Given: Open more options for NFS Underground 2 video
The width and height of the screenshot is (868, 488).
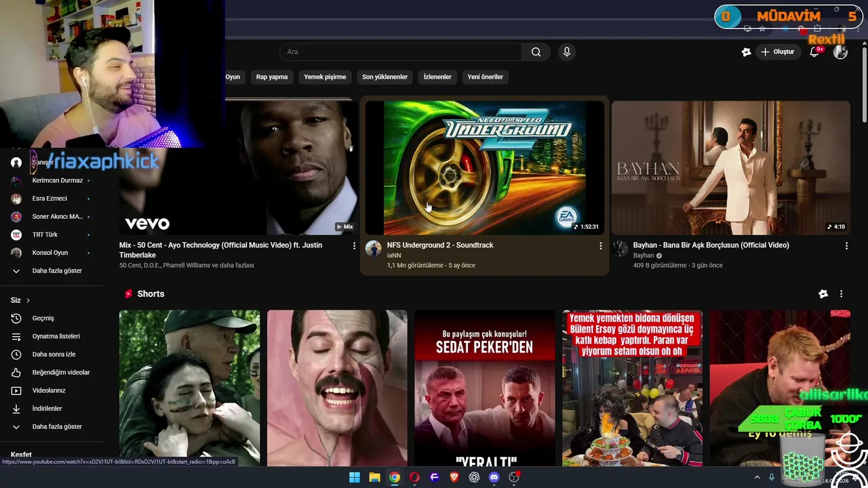Looking at the screenshot, I should (x=600, y=246).
